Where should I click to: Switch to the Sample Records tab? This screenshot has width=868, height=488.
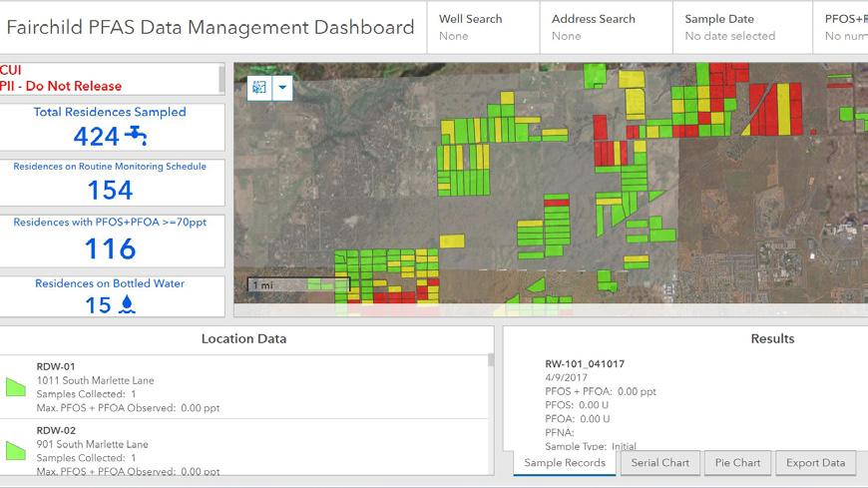(x=565, y=463)
